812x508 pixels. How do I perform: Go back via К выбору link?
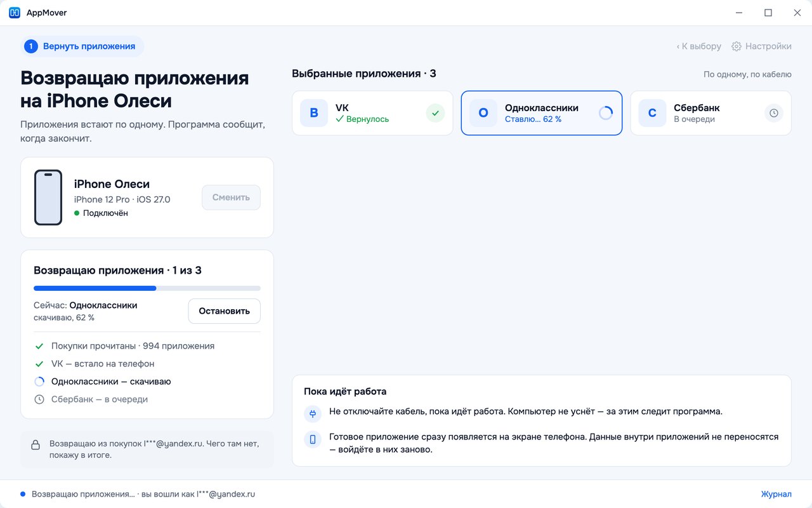(x=698, y=46)
